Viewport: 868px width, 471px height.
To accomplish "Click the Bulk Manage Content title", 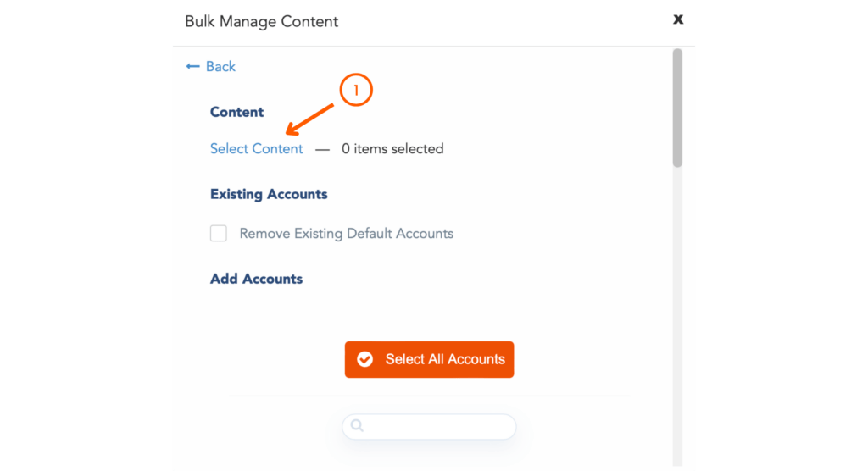I will (261, 21).
